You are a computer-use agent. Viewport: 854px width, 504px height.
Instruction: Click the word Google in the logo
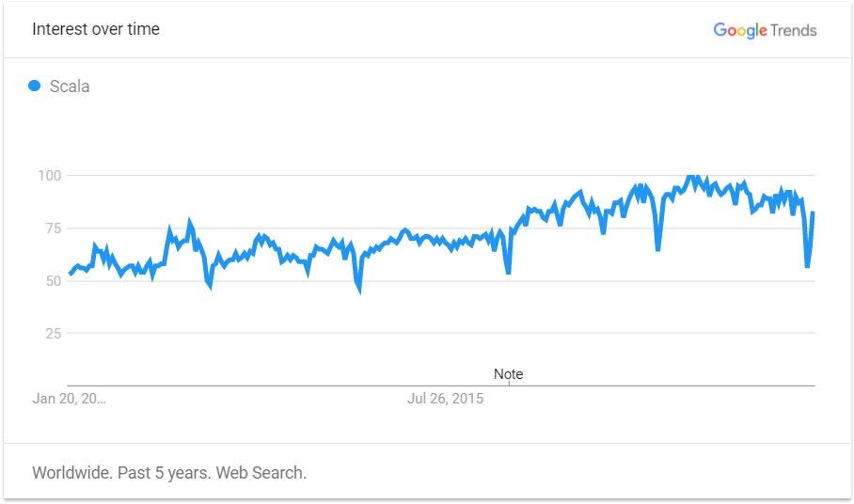(x=740, y=30)
